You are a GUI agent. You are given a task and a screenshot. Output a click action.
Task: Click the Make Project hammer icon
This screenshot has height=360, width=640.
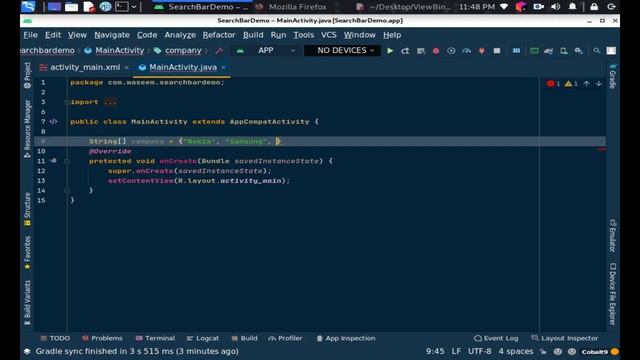(219, 51)
